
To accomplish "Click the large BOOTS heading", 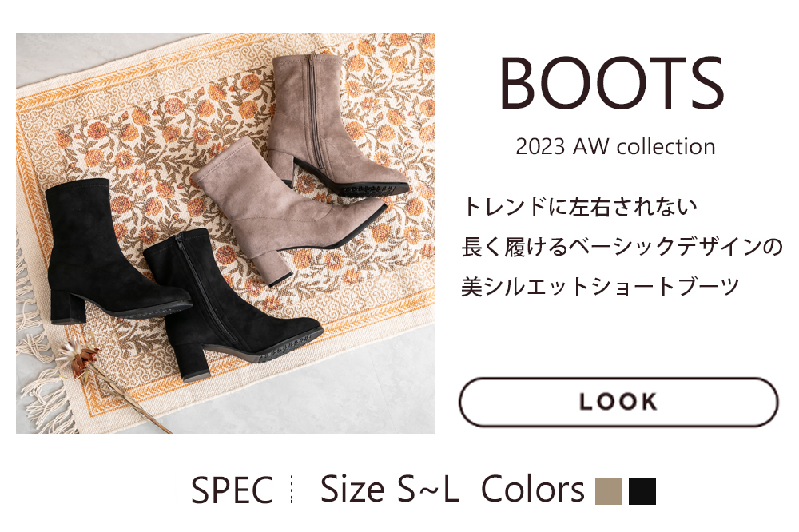I will tap(611, 83).
